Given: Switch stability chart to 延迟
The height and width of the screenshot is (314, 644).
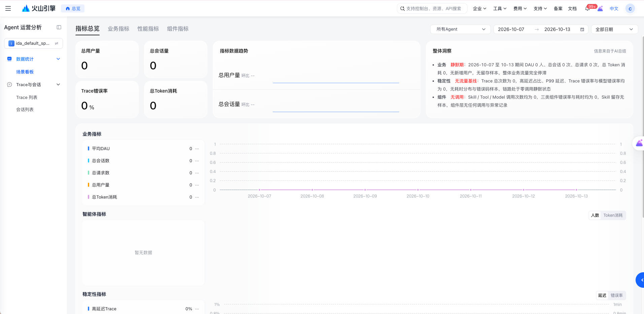Looking at the screenshot, I should tap(602, 295).
